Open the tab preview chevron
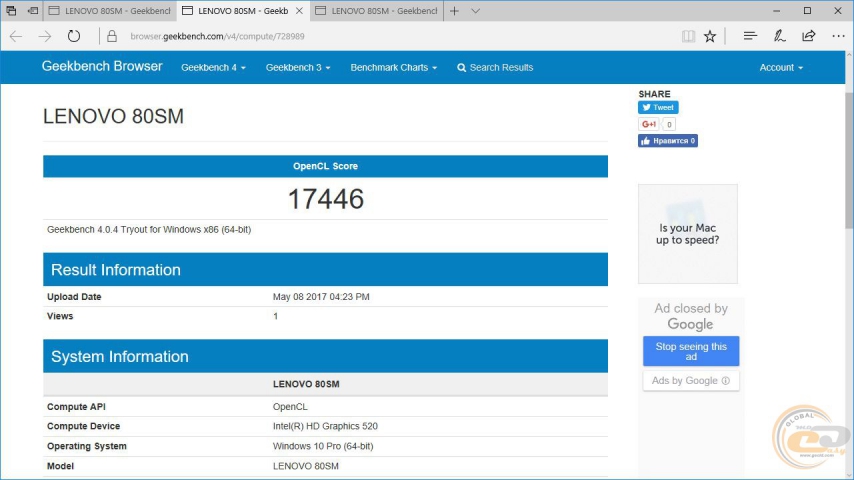Viewport: 854px width, 480px height. [x=475, y=11]
